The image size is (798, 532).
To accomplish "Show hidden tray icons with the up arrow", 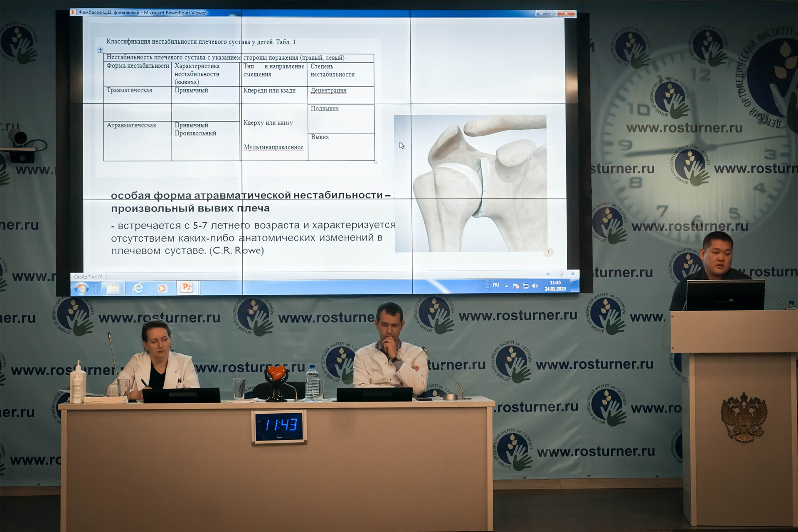I will point(507,286).
